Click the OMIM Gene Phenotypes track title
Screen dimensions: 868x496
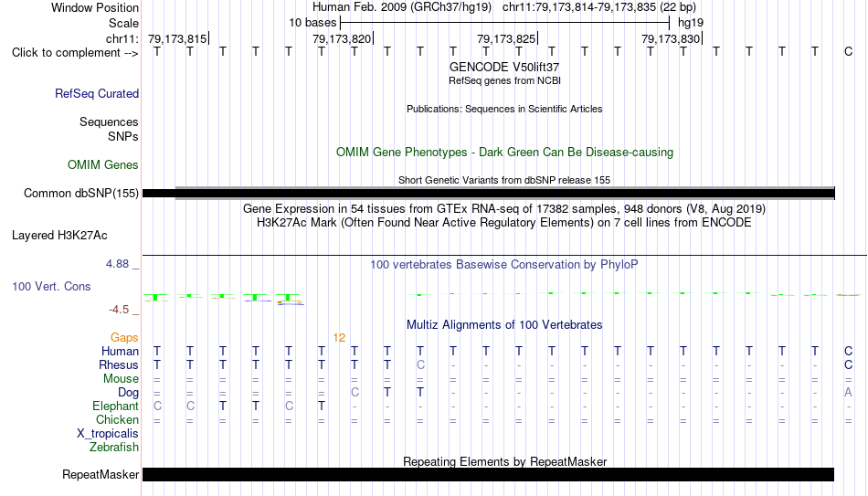click(504, 153)
